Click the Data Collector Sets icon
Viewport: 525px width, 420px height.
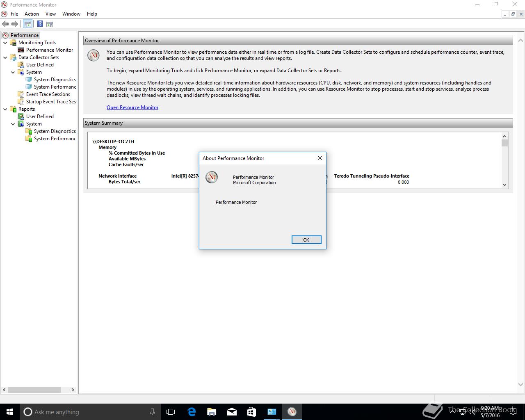tap(14, 57)
